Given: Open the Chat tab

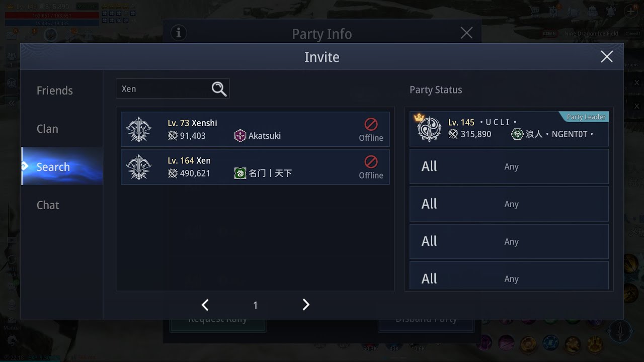Looking at the screenshot, I should [x=48, y=205].
